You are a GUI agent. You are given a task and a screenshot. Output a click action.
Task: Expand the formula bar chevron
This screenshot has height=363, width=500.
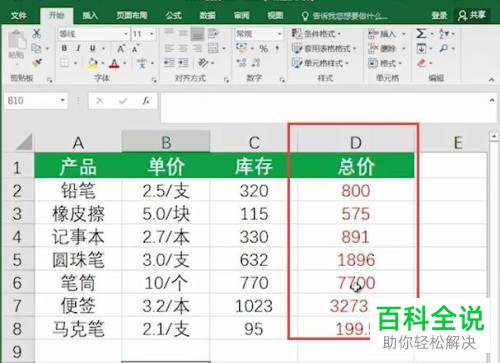click(x=492, y=100)
